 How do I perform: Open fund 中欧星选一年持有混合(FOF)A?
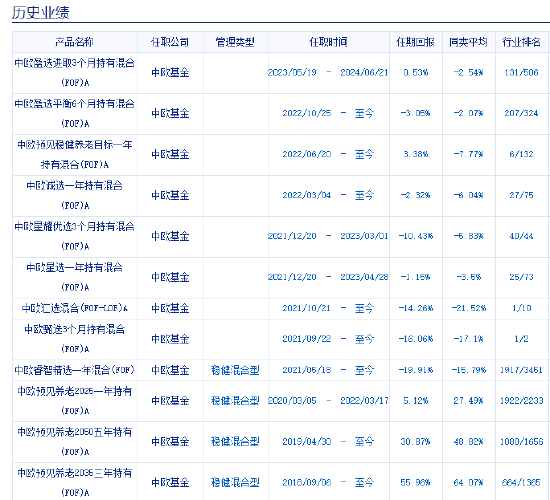(x=74, y=277)
